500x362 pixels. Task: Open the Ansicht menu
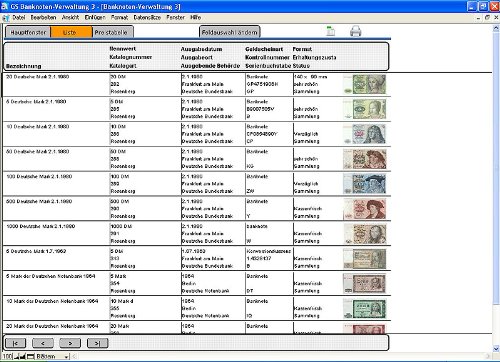70,17
